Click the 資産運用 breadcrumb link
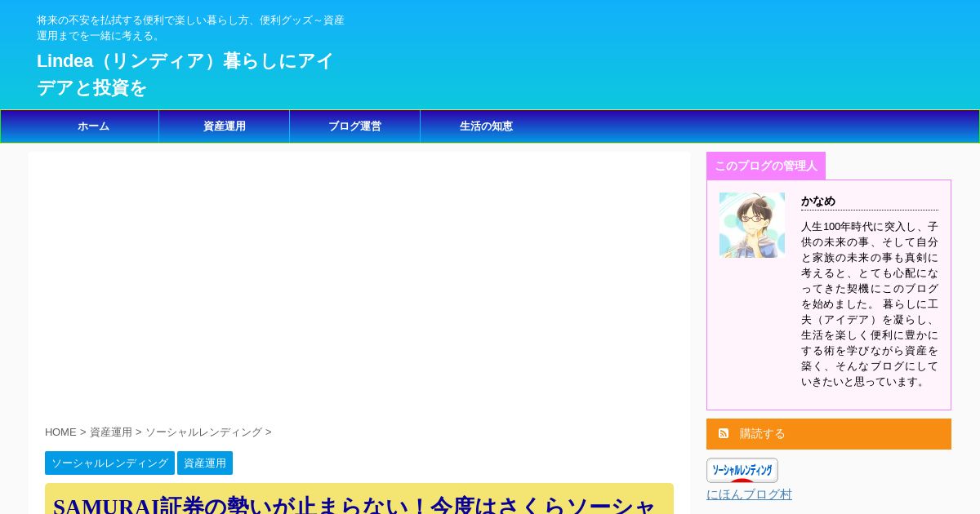 click(x=111, y=432)
